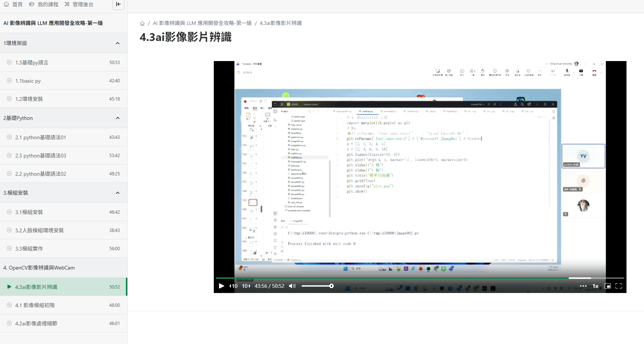Open 管理後台 in top navigation

point(79,4)
